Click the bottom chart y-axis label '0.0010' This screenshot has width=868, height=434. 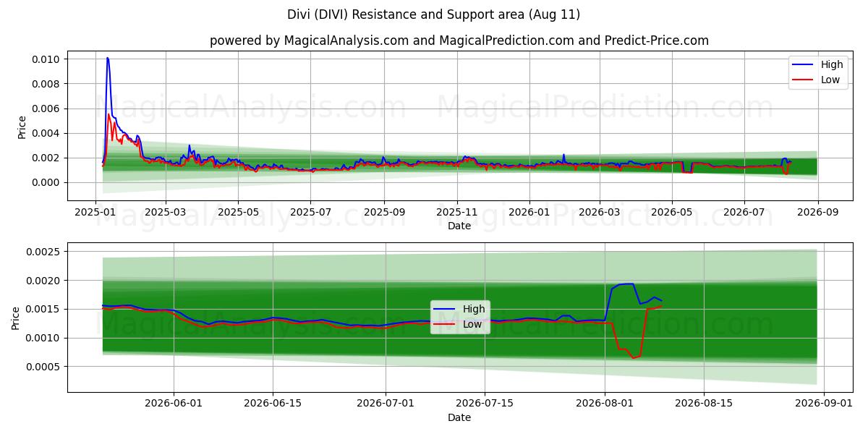[43, 338]
